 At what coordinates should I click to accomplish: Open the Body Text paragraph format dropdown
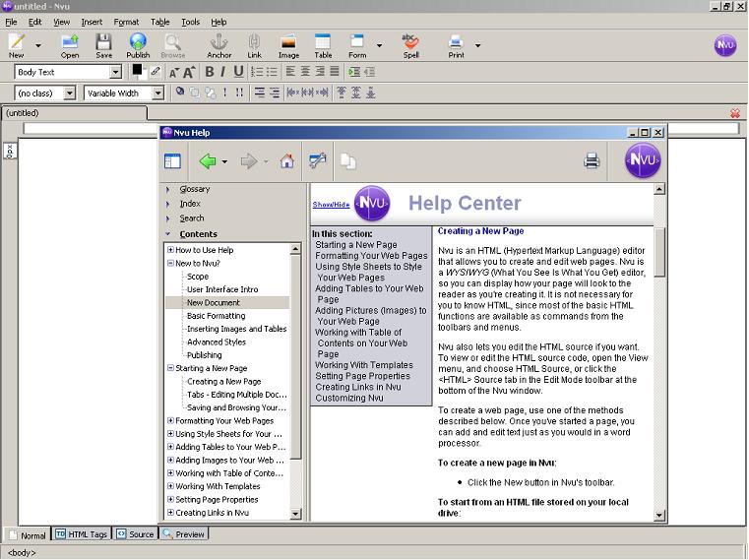[114, 72]
